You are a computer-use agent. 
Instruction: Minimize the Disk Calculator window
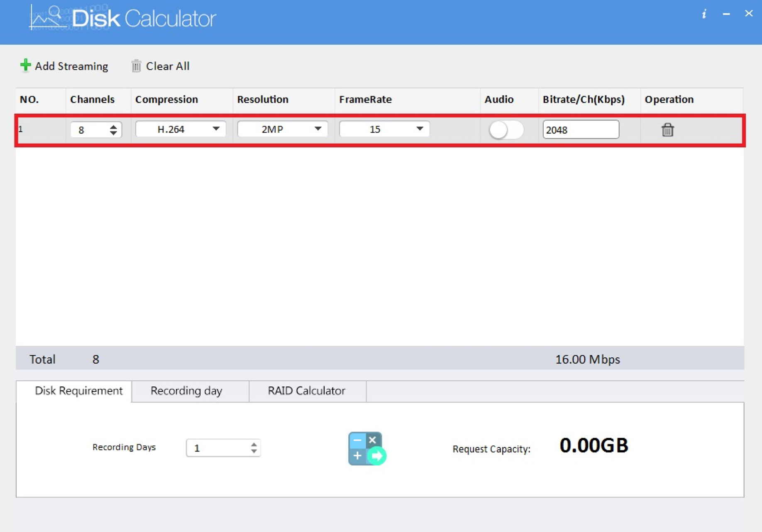tap(726, 14)
